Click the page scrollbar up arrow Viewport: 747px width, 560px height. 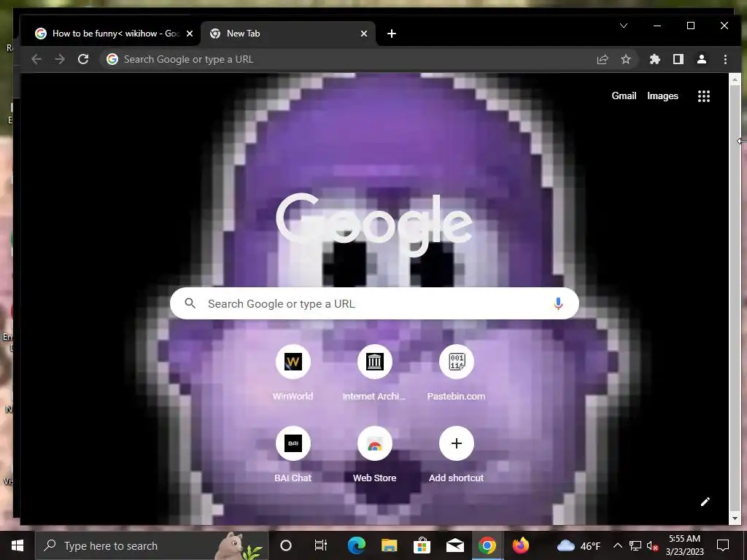click(x=735, y=79)
